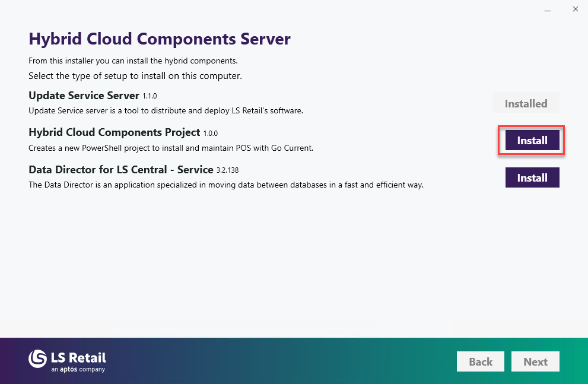Click the greyed-out Installed button

tap(526, 104)
